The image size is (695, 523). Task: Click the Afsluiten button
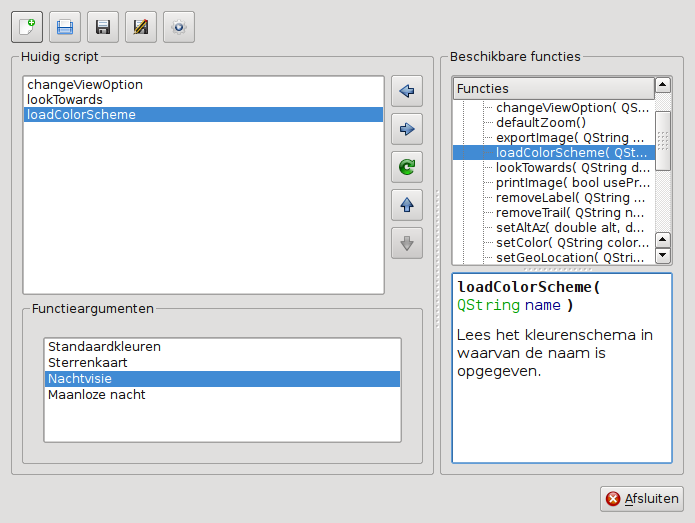click(x=641, y=498)
